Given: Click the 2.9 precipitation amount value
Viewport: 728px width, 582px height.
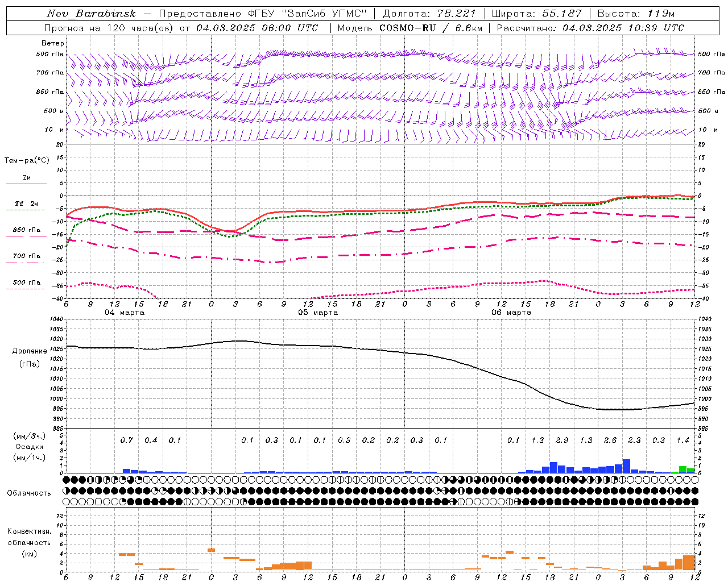Looking at the screenshot, I should (x=562, y=440).
